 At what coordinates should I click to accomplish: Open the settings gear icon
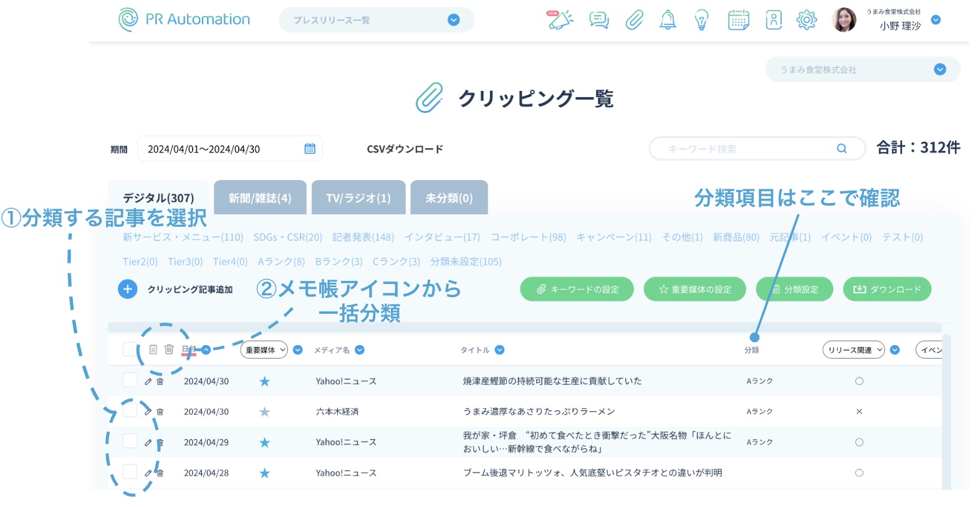806,20
